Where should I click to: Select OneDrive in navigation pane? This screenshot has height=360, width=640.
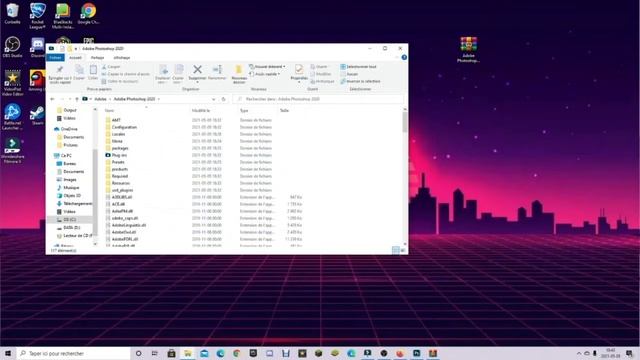(69, 129)
